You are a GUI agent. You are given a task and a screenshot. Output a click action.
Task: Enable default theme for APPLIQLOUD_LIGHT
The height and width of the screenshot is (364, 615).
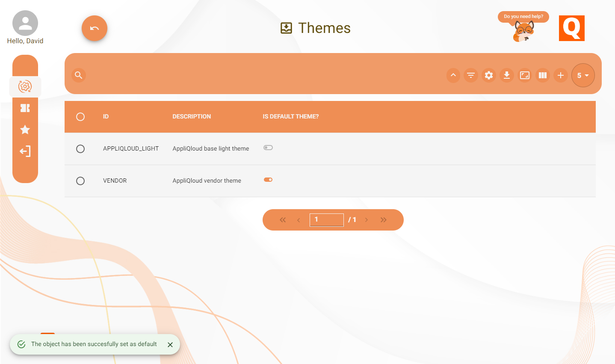(268, 147)
